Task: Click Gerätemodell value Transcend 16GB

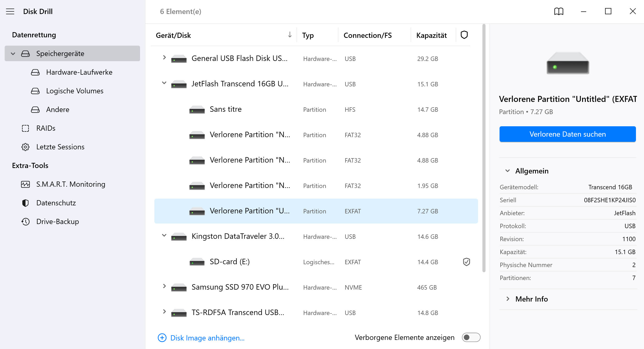Action: point(610,187)
